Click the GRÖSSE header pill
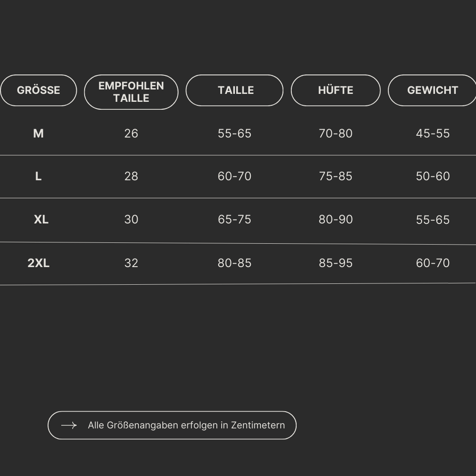Viewport: 476px width, 476px height. coord(38,90)
